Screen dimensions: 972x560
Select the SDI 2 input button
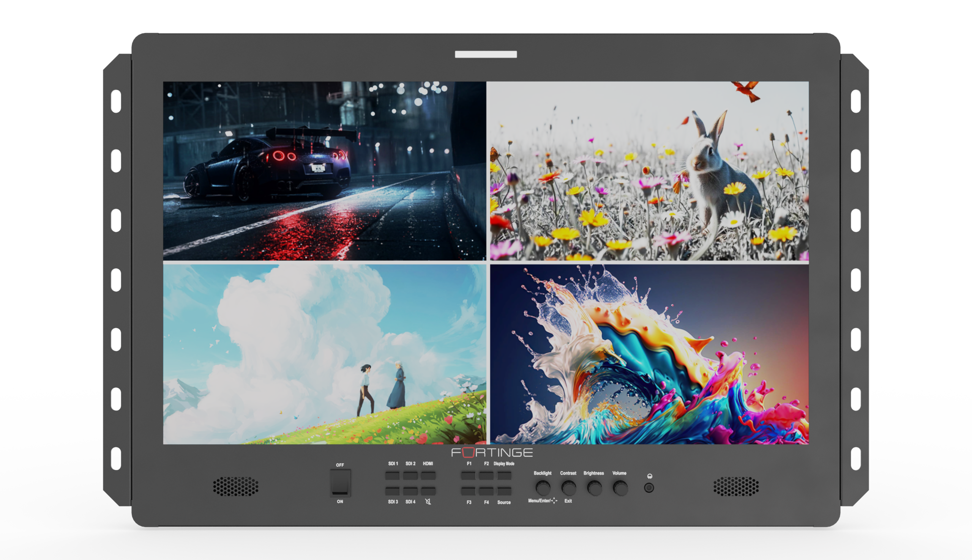(x=410, y=476)
